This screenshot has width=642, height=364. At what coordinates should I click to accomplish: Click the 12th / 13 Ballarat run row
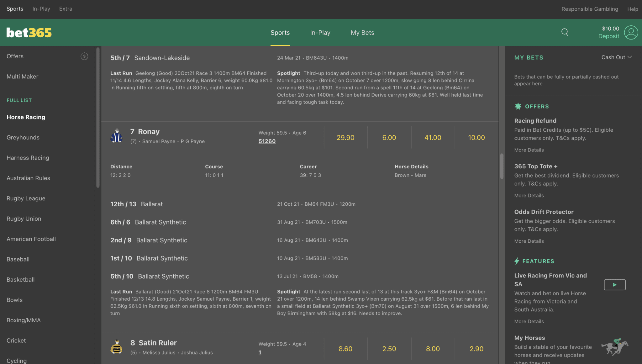click(x=300, y=204)
